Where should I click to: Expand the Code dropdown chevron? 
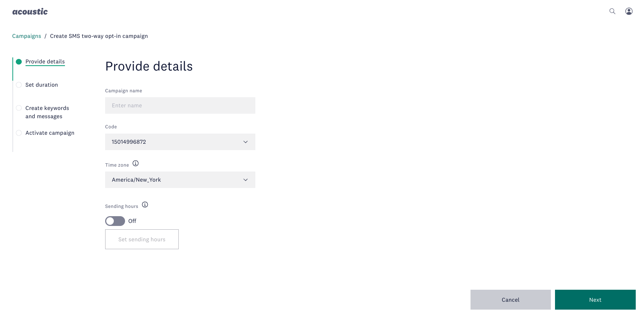tap(246, 142)
